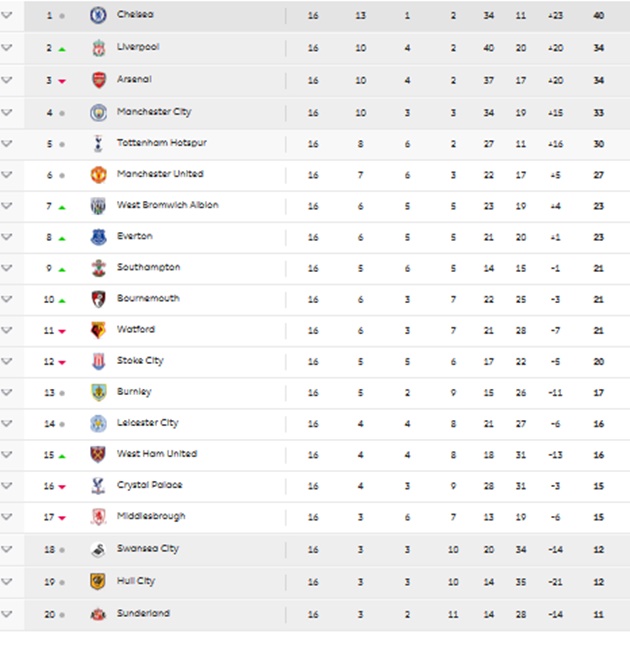This screenshot has width=630, height=645.
Task: Click the Watford club crest icon
Action: [98, 330]
